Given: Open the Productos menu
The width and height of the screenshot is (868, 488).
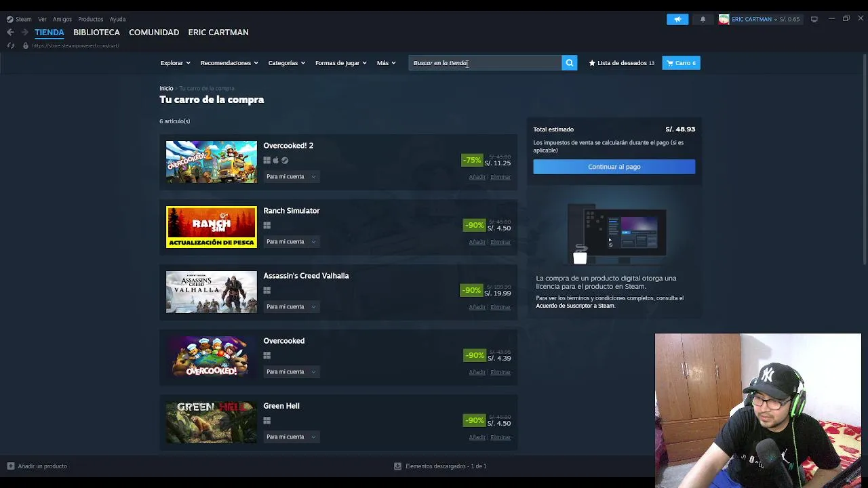Looking at the screenshot, I should click(90, 19).
